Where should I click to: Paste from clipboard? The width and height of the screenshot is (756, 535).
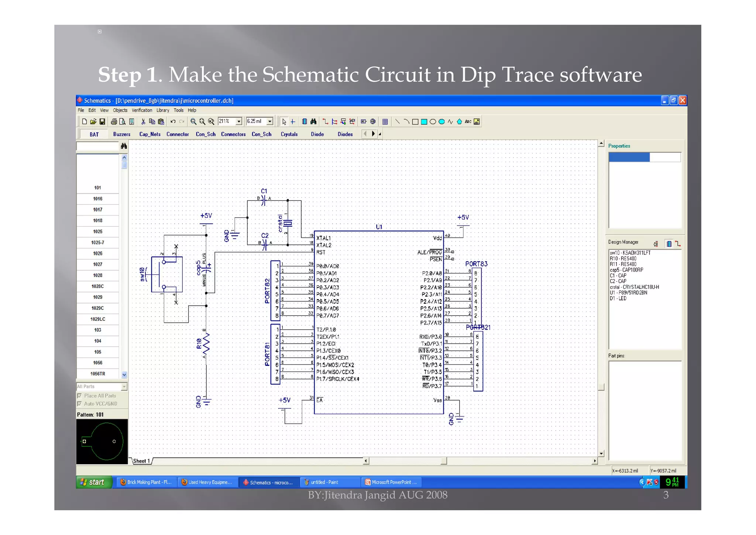pyautogui.click(x=161, y=121)
